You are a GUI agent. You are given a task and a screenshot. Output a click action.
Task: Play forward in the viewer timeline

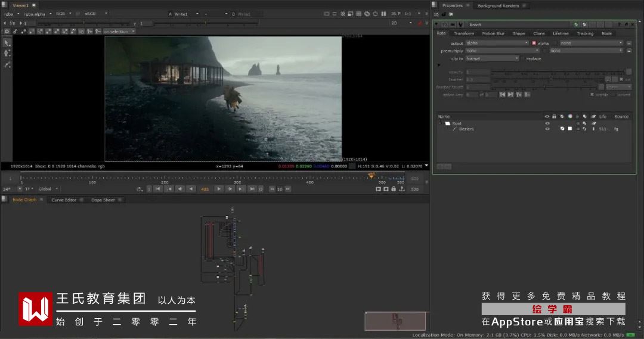(x=219, y=189)
